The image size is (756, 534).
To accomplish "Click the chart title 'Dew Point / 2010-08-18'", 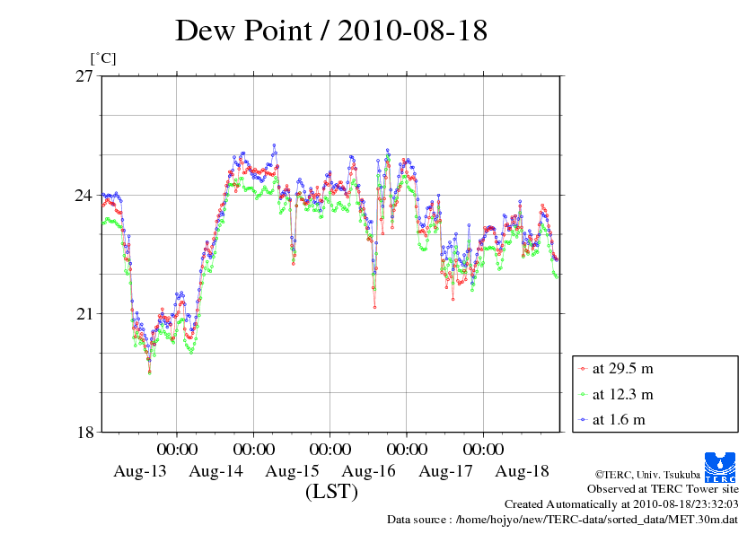I will click(x=331, y=31).
